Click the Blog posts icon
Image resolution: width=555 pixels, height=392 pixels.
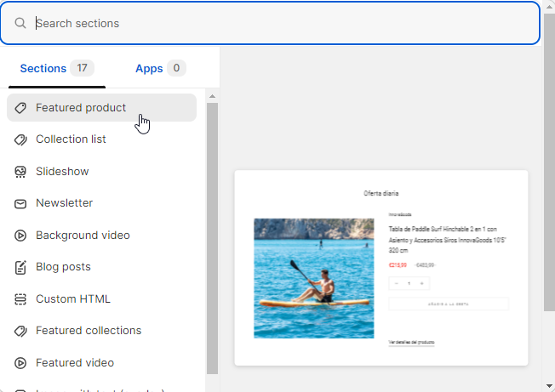click(21, 267)
